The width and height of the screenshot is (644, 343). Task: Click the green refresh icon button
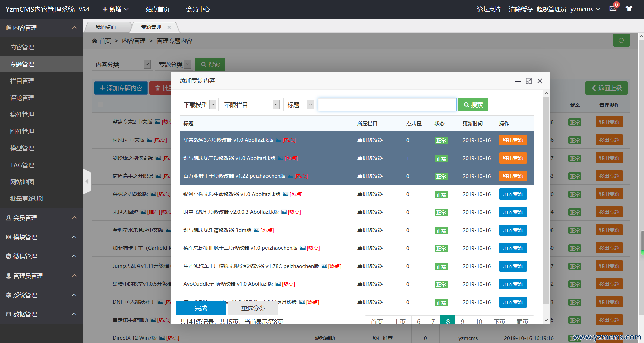pos(621,40)
